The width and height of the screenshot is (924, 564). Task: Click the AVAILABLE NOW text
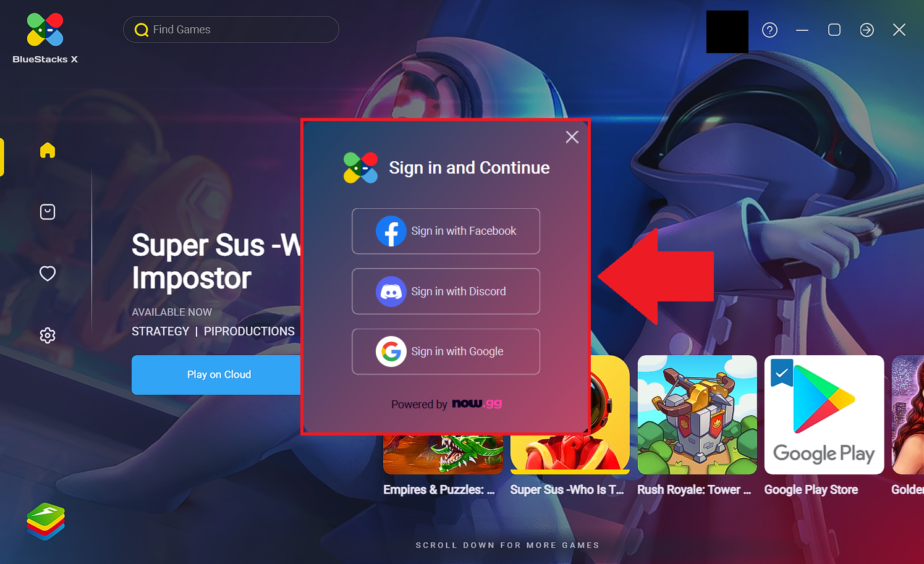[x=172, y=313]
